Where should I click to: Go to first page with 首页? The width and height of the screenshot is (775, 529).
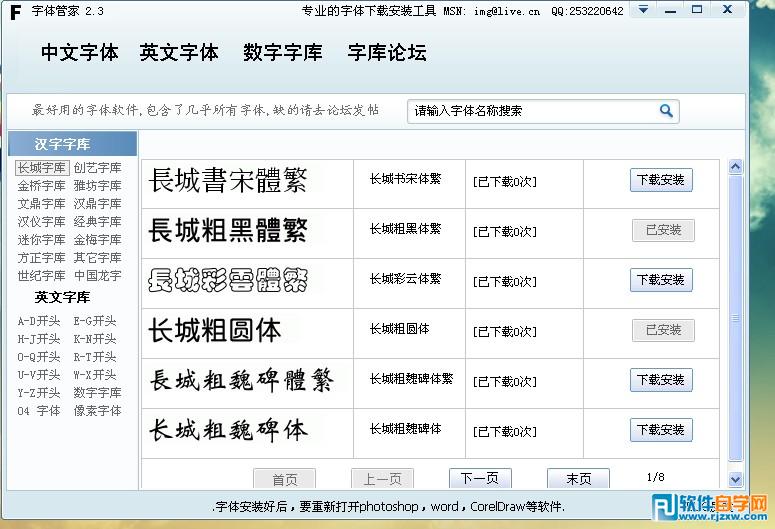point(285,479)
